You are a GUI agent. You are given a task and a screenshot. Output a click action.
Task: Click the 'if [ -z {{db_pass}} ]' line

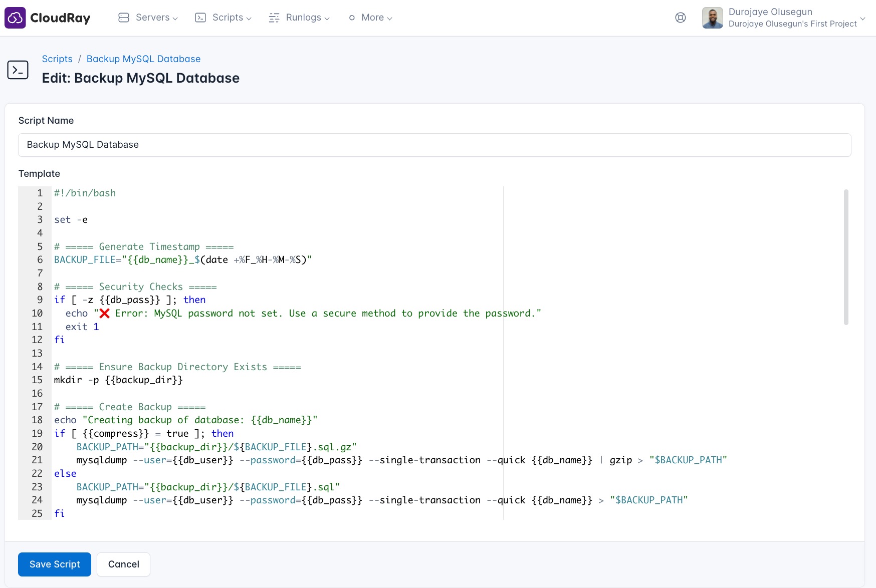130,300
